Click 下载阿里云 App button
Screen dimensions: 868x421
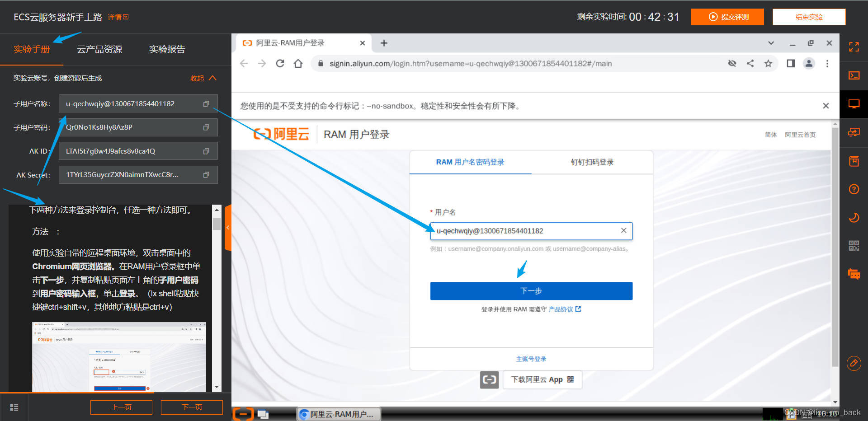[x=542, y=379]
